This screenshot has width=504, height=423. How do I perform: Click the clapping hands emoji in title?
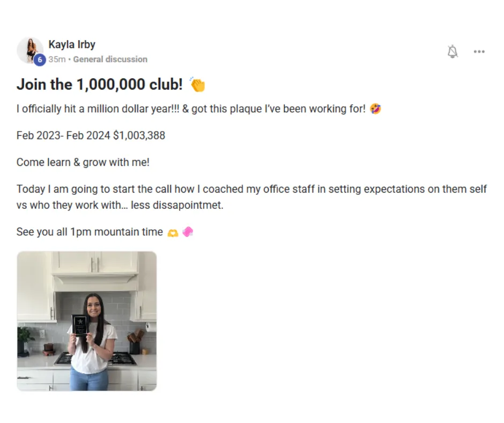coord(197,85)
